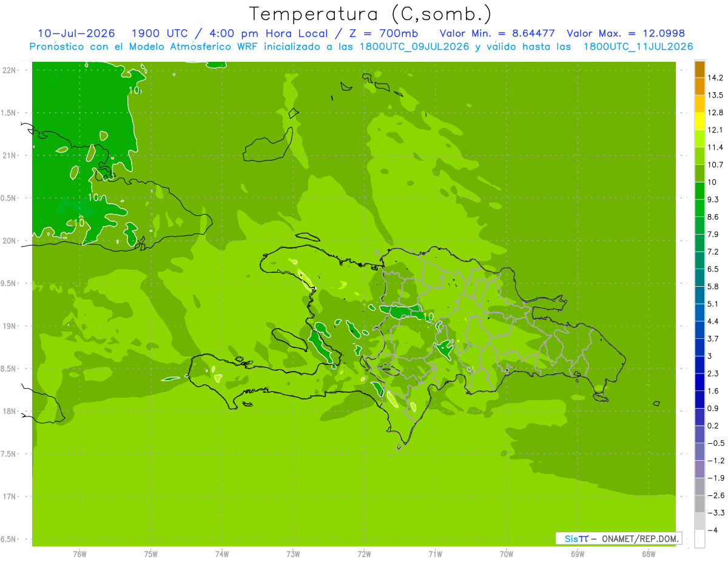Pick the green swatch between 9.3 and 10
728x562 pixels.
(699, 191)
